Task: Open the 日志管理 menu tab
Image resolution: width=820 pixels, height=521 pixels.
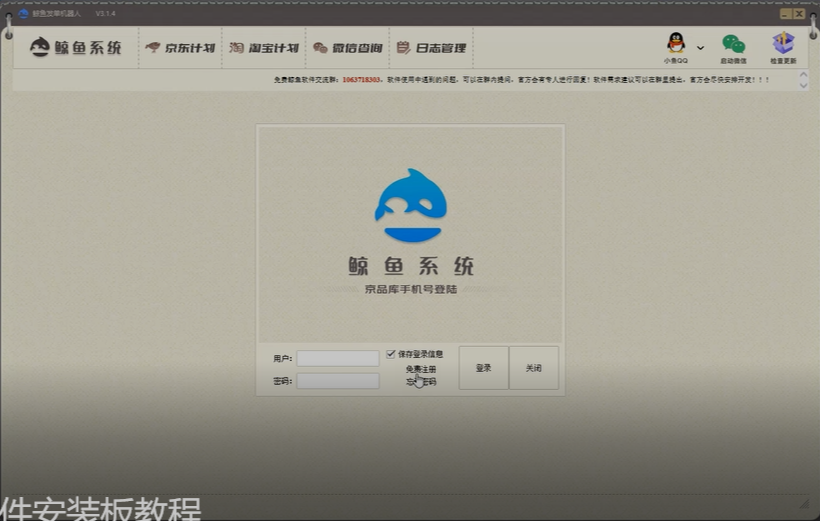Action: click(431, 48)
